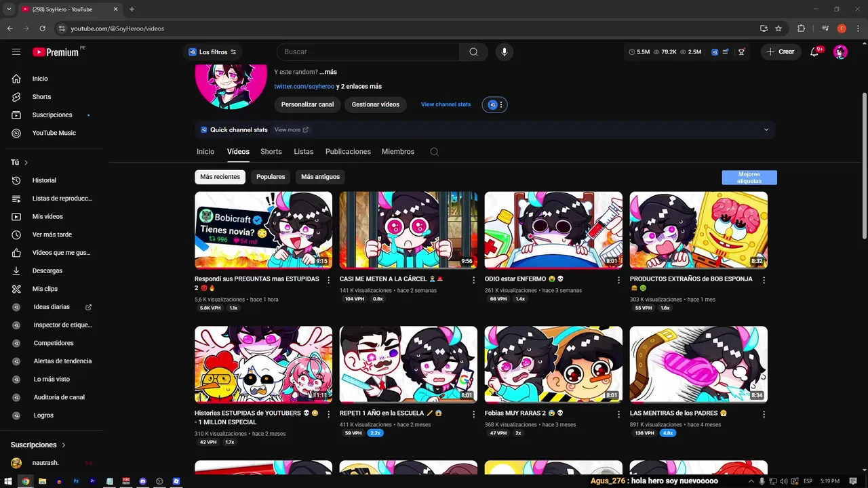Viewport: 868px width, 488px height.
Task: Expand the Quick channel stats panel
Action: click(x=766, y=129)
